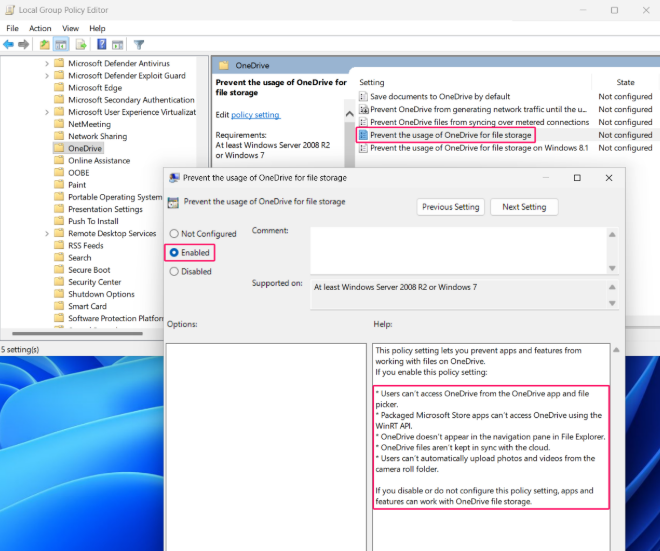The image size is (660, 551).
Task: Click the Filter funnel toolbar icon
Action: pos(139,44)
